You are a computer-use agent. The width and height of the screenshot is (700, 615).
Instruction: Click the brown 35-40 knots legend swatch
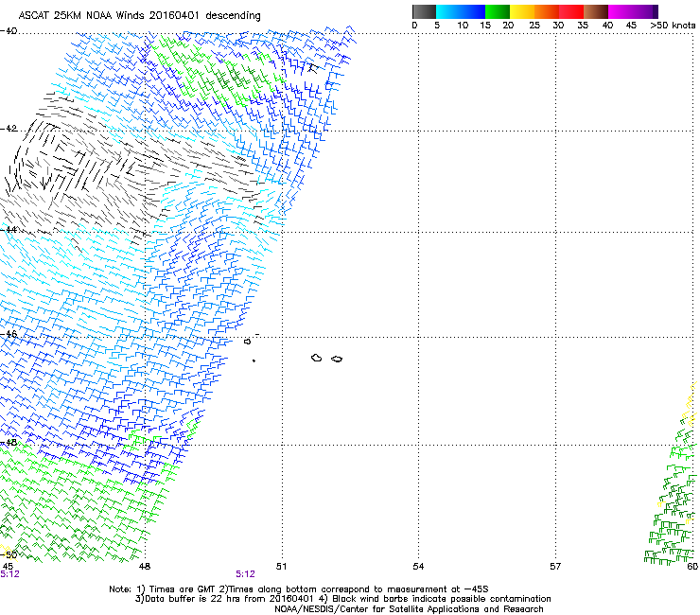596,11
